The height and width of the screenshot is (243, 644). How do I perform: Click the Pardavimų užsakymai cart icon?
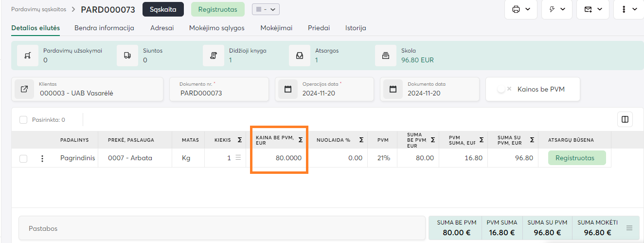pos(28,56)
